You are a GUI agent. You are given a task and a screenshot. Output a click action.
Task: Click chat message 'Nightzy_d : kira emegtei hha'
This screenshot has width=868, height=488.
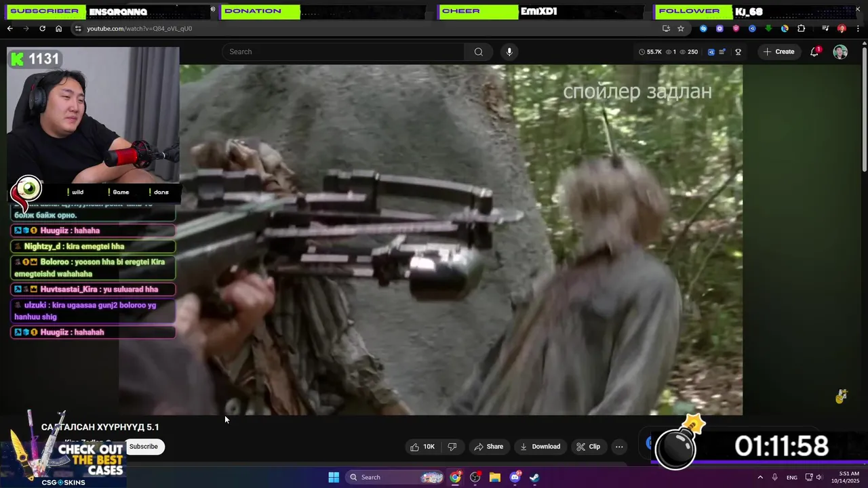94,246
